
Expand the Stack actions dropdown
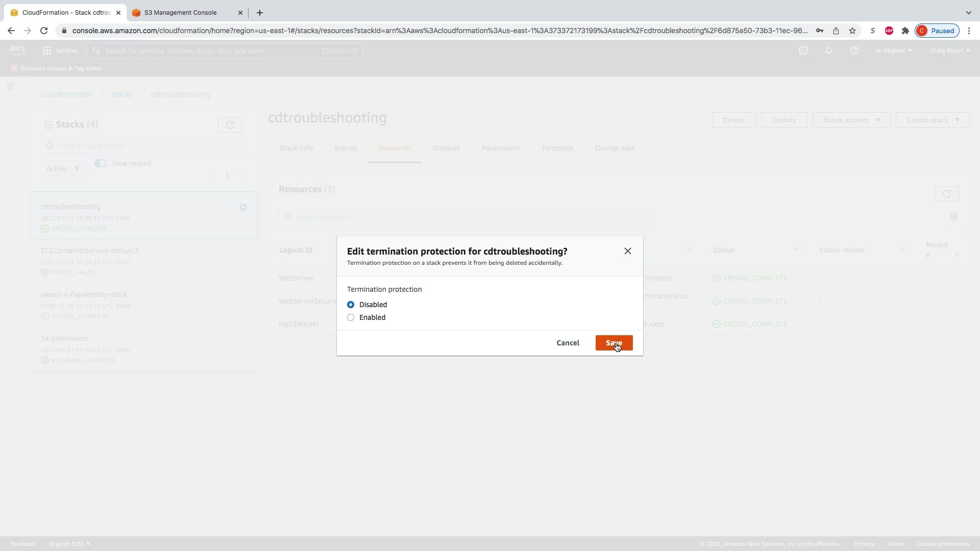click(851, 120)
